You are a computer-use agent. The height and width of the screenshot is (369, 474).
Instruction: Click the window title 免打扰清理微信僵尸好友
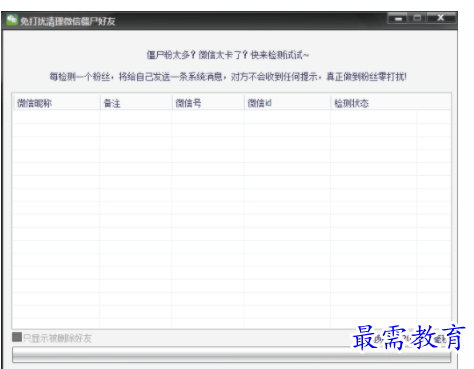coord(68,21)
